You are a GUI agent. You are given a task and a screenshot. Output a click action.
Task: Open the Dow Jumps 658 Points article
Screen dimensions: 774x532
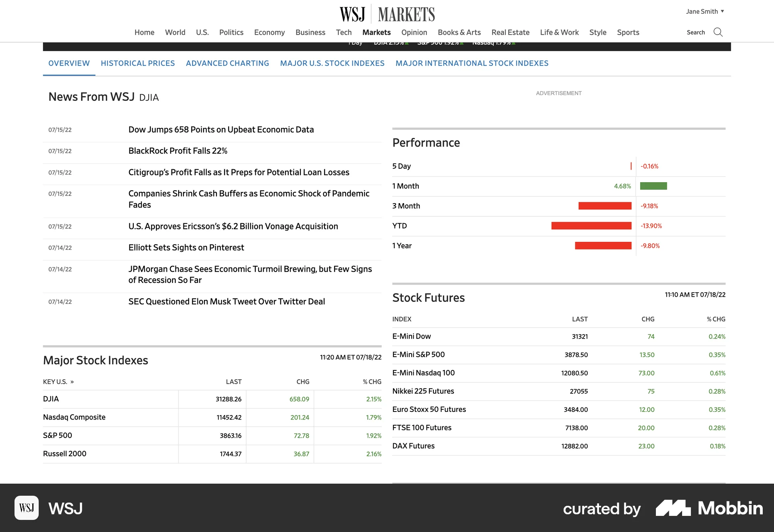coord(221,129)
